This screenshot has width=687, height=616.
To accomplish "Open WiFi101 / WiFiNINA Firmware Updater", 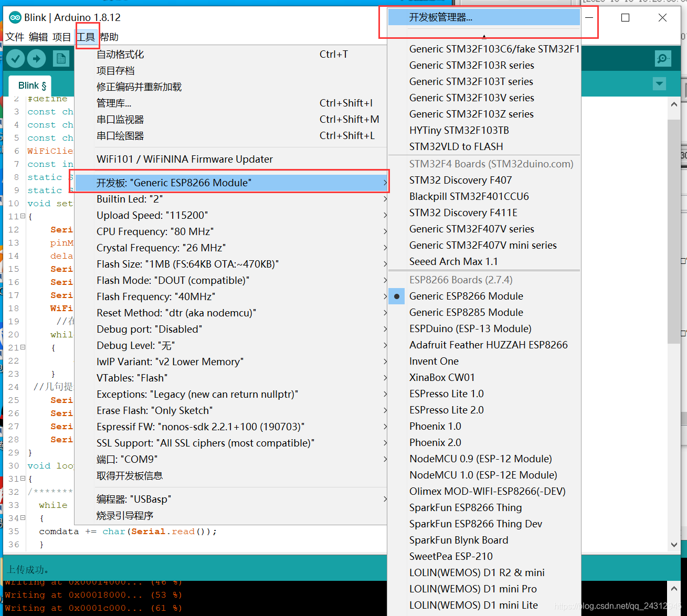I will (x=231, y=159).
